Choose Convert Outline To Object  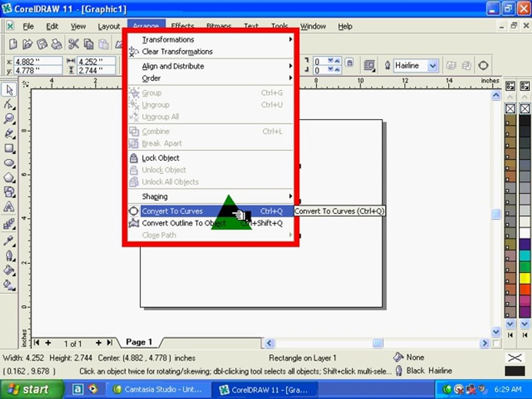coord(211,223)
